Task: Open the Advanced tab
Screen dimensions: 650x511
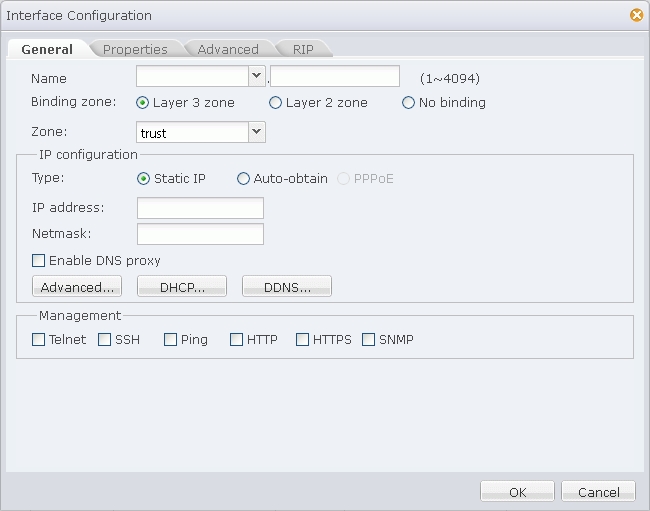Action: pyautogui.click(x=228, y=49)
